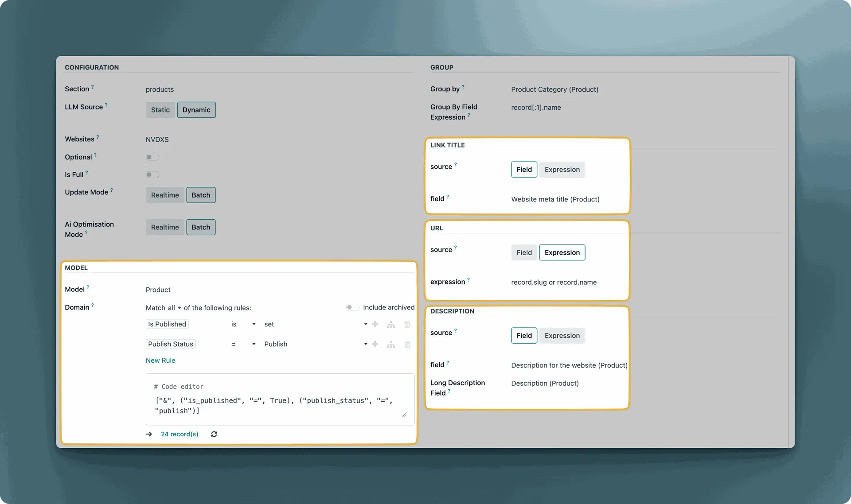Viewport: 851px width, 504px height.
Task: Switch the Link Title source to Expression
Action: [x=562, y=170]
